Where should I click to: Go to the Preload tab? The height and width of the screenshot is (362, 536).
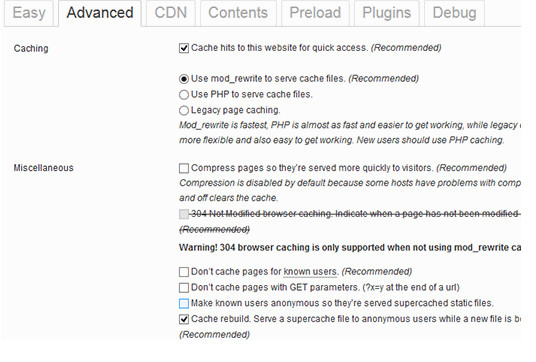point(315,13)
